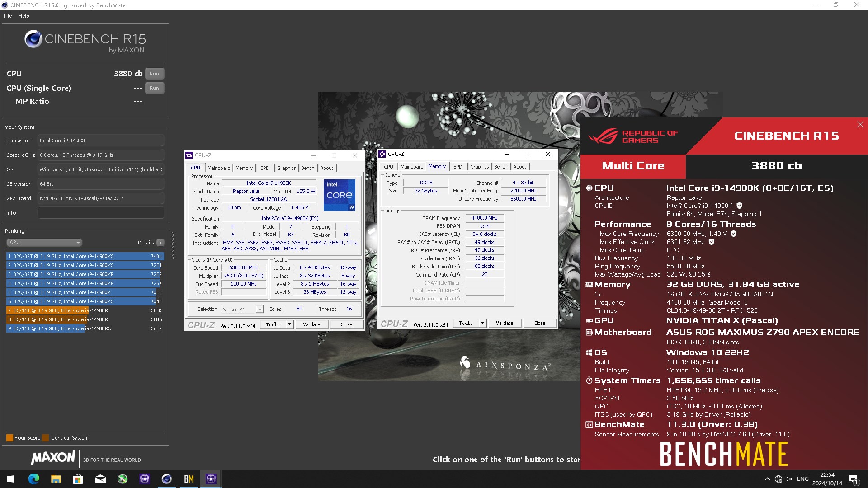Viewport: 868px width, 488px height.
Task: Open About tab in right CPU-Z window
Action: tap(520, 167)
